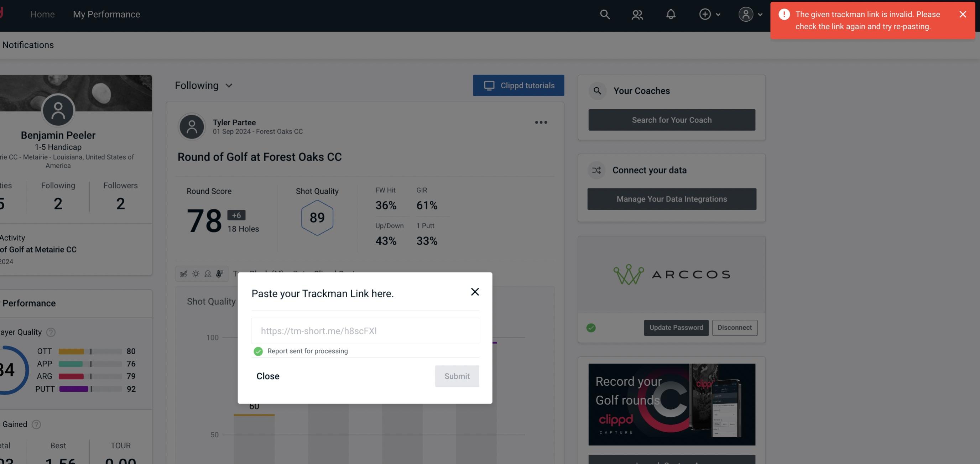Viewport: 980px width, 464px height.
Task: Expand the Following feed dropdown
Action: (x=204, y=85)
